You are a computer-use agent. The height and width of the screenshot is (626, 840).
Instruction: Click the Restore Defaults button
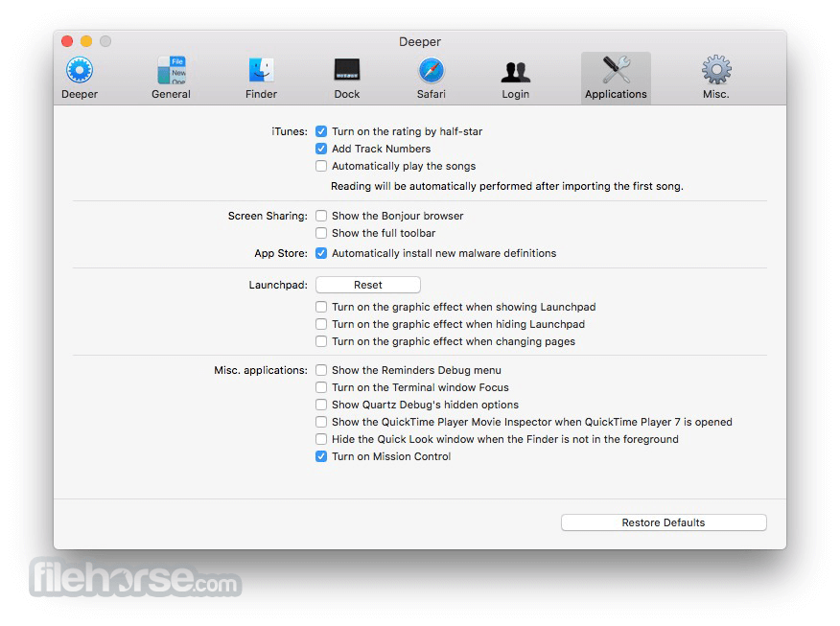[664, 522]
